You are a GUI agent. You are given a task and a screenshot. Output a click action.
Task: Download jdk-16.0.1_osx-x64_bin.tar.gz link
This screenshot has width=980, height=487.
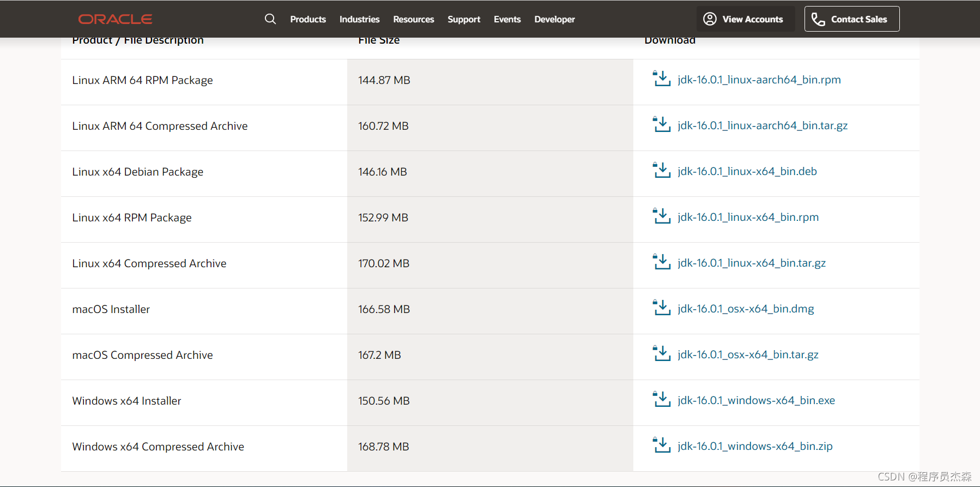point(748,354)
